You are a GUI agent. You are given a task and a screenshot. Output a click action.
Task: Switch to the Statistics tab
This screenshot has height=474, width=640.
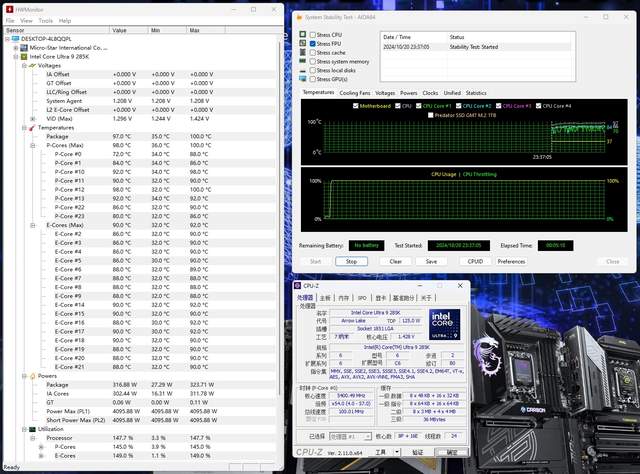pyautogui.click(x=476, y=93)
